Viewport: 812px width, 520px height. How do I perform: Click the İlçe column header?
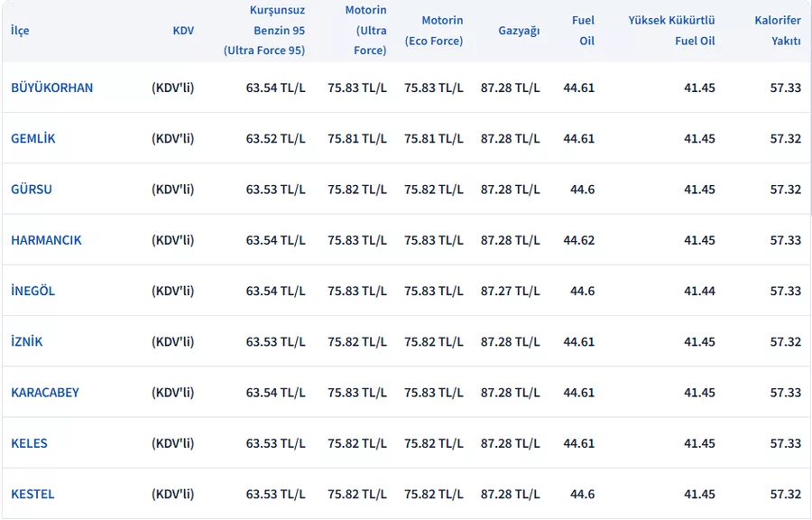tap(20, 31)
